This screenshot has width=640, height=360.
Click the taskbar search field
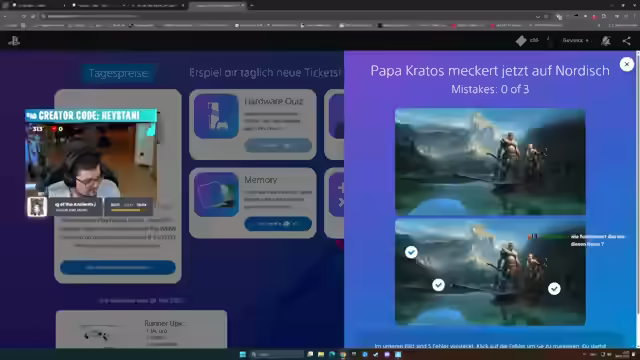pos(276,354)
